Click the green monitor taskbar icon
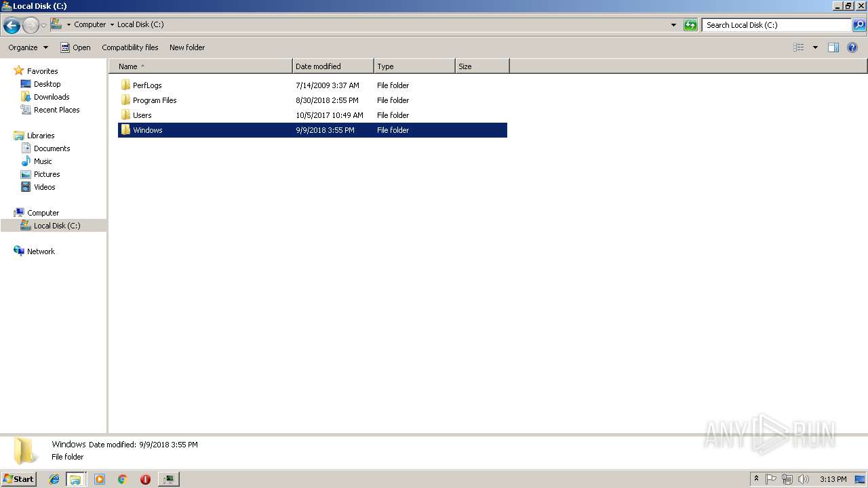Viewport: 868px width, 488px height. tap(168, 479)
